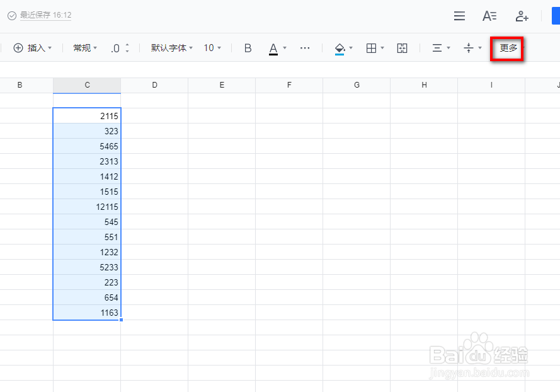Click the 最近保存 16:12 status link

46,15
